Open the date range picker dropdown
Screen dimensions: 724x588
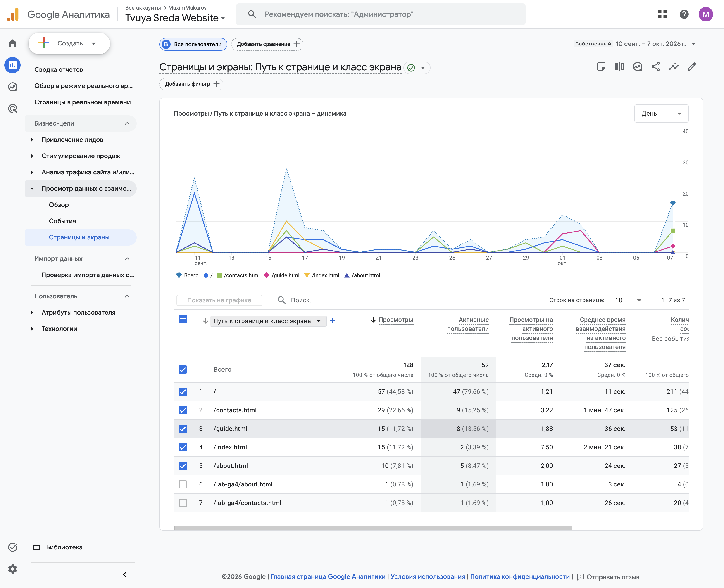[x=655, y=44]
